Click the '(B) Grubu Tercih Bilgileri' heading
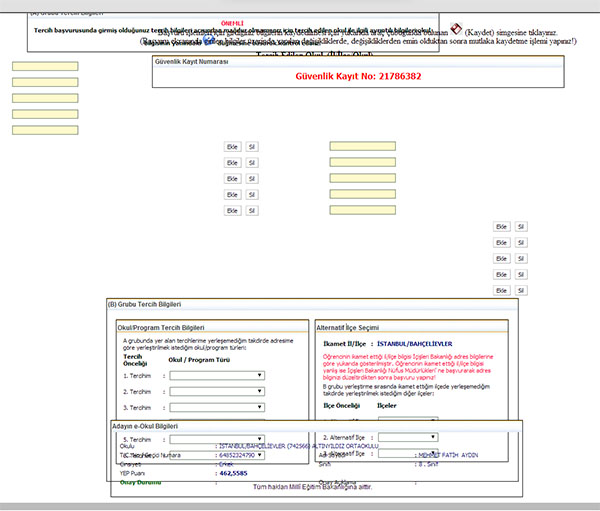Screen dimensions: 600x511 coord(145,304)
